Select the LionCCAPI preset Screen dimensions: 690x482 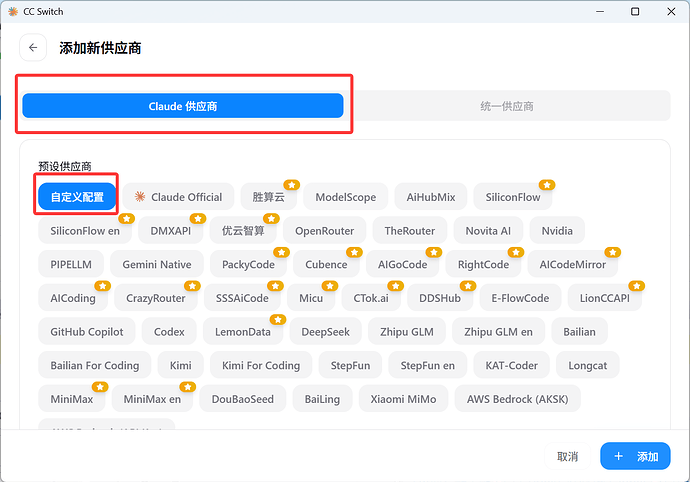[605, 298]
